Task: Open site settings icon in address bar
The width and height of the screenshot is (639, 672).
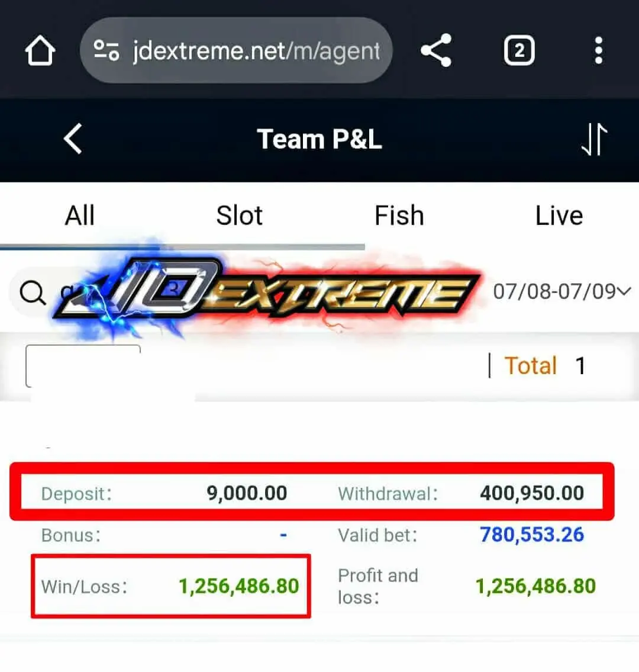Action: tap(106, 50)
